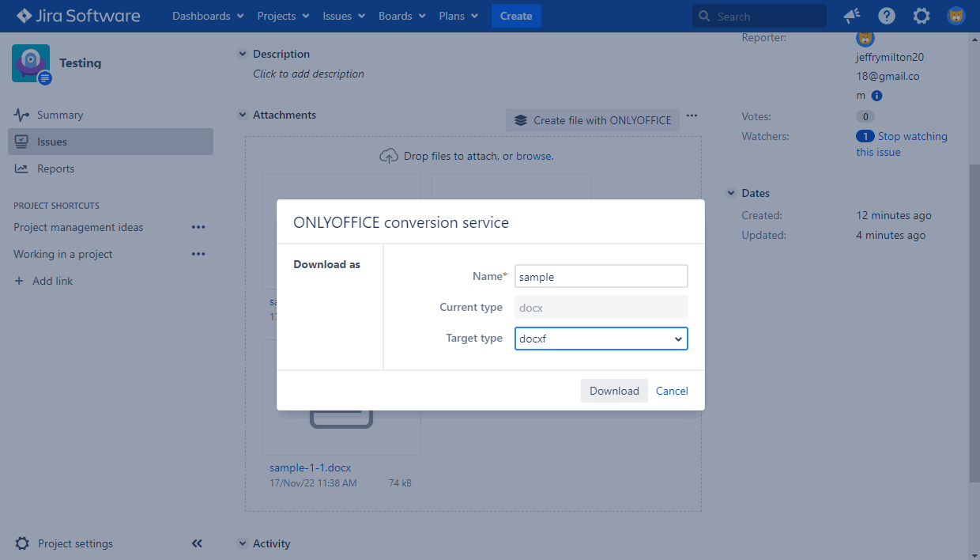Select Issues in the sidebar
This screenshot has width=980, height=560.
(x=52, y=142)
